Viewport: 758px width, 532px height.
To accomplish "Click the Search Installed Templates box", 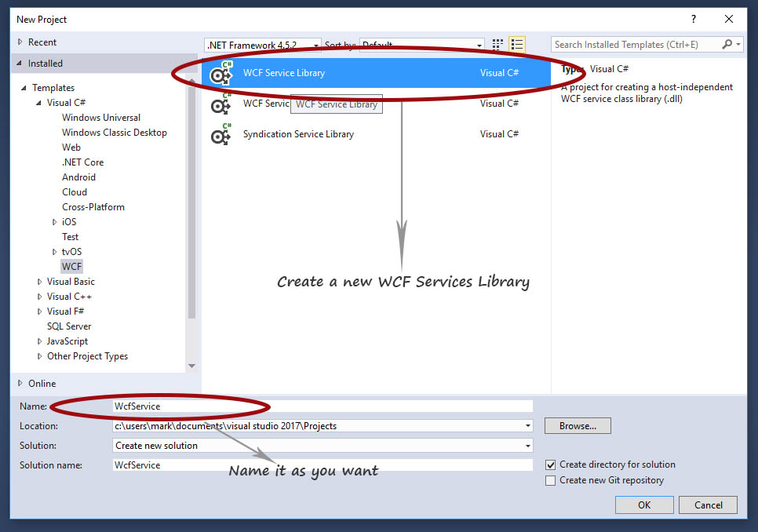I will coord(636,45).
